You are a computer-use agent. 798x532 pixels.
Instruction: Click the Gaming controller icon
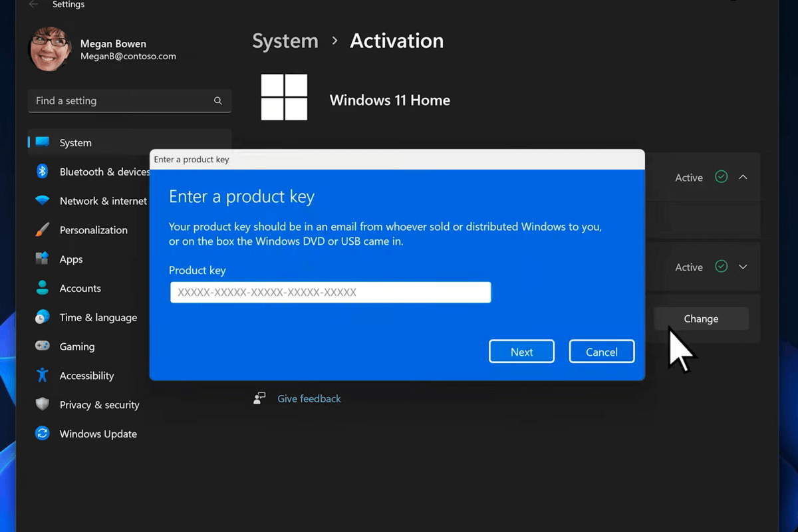click(41, 346)
